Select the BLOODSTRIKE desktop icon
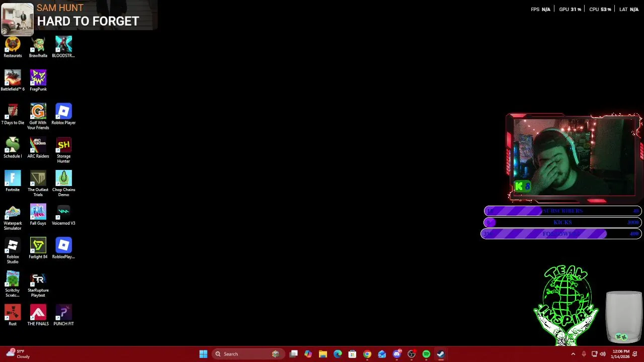 click(63, 47)
